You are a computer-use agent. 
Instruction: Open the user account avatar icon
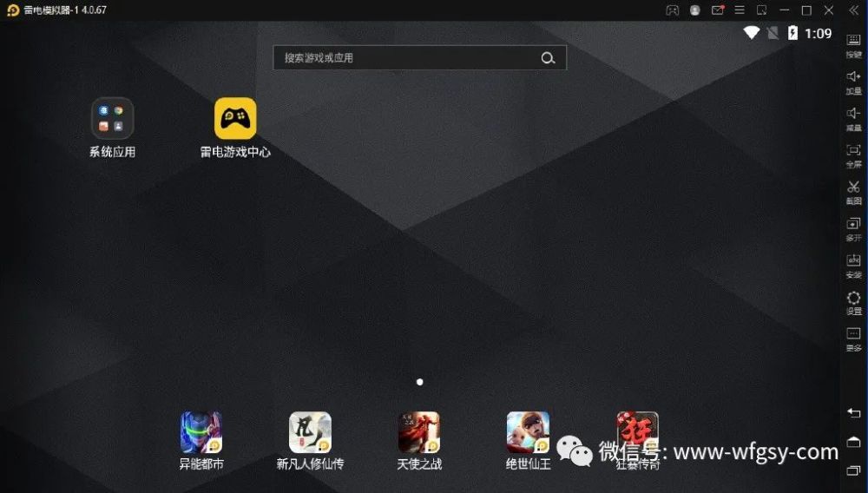[694, 10]
